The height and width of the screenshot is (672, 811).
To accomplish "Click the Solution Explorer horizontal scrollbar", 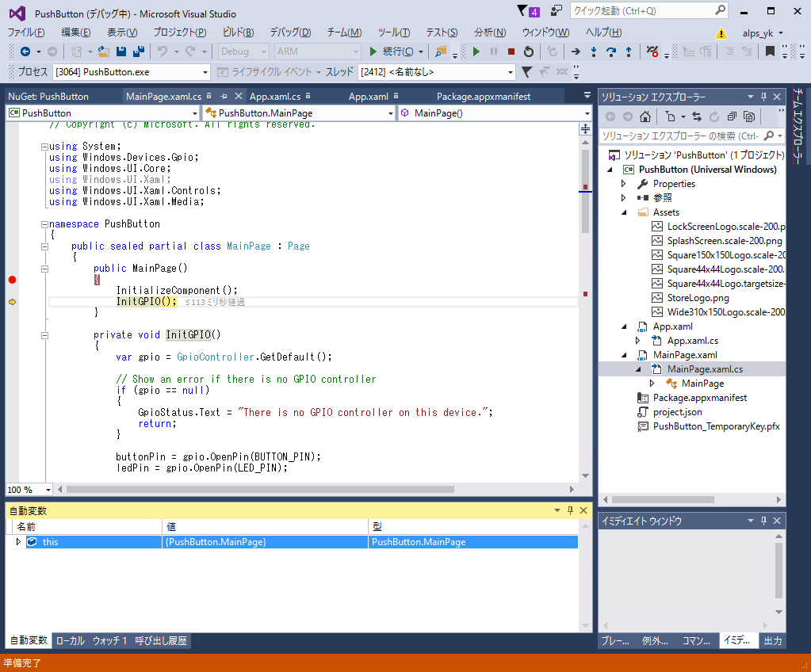I will point(663,499).
